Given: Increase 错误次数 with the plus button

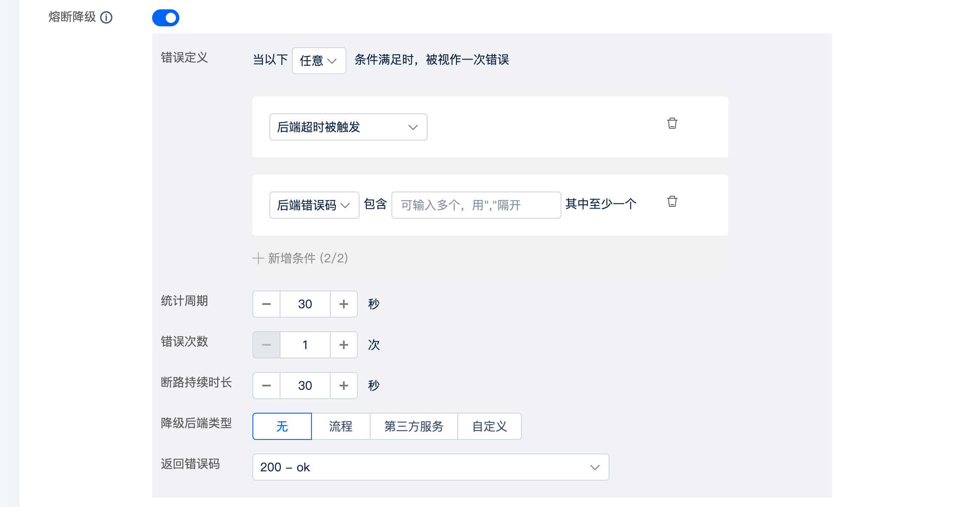Looking at the screenshot, I should pos(344,345).
